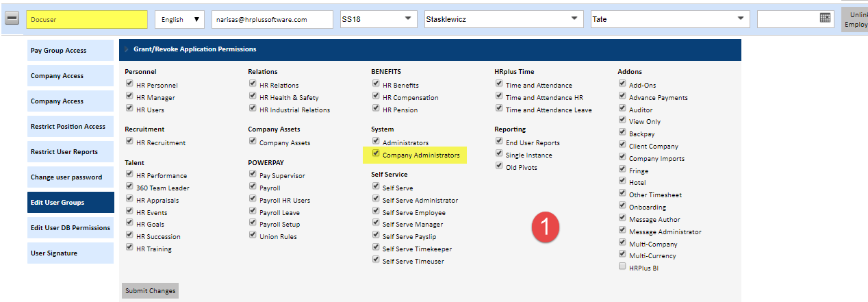This screenshot has width=868, height=302.
Task: Disable the Self Serve Payslip checkbox
Action: [376, 235]
